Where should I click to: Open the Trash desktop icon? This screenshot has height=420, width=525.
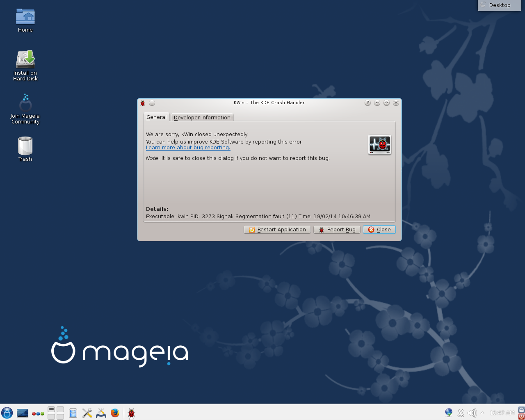pos(25,149)
